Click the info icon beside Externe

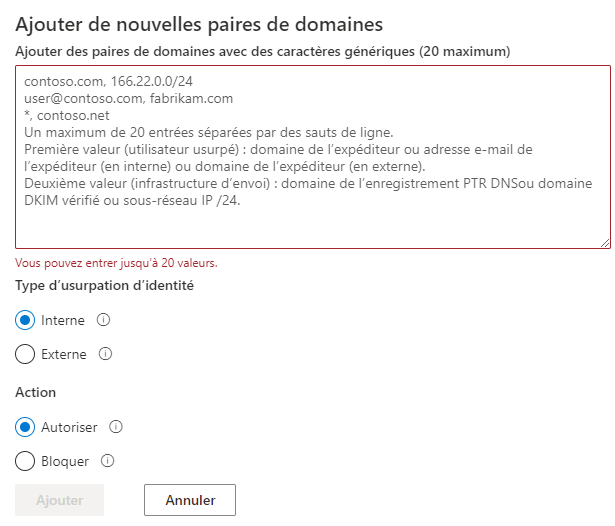click(106, 354)
